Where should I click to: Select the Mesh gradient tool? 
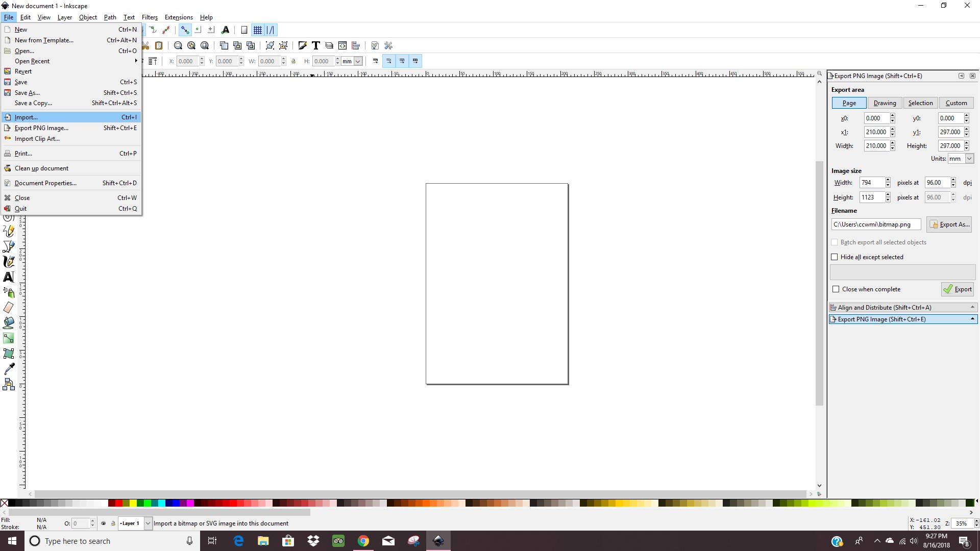click(x=9, y=354)
